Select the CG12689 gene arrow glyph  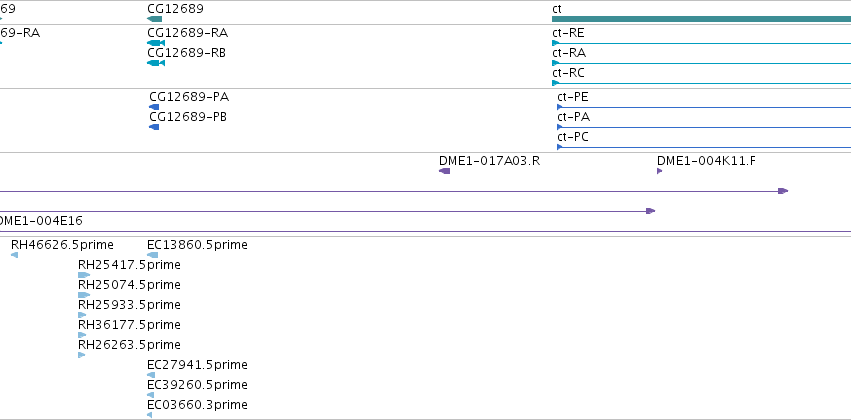155,19
